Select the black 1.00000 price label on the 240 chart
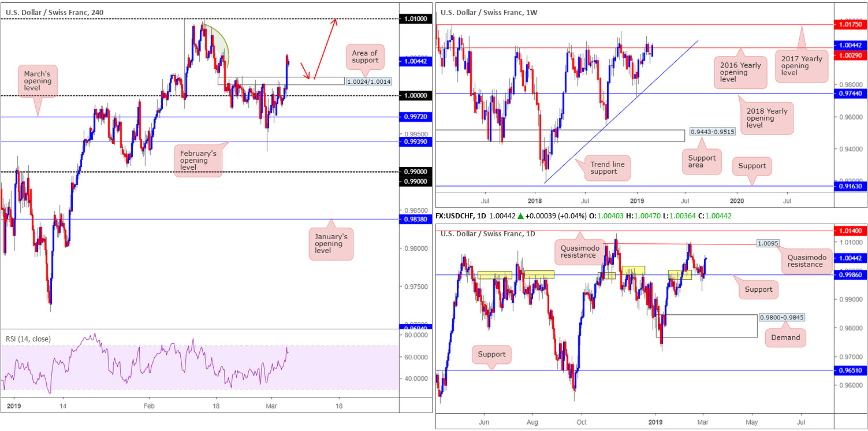The width and height of the screenshot is (868, 431). pos(415,95)
